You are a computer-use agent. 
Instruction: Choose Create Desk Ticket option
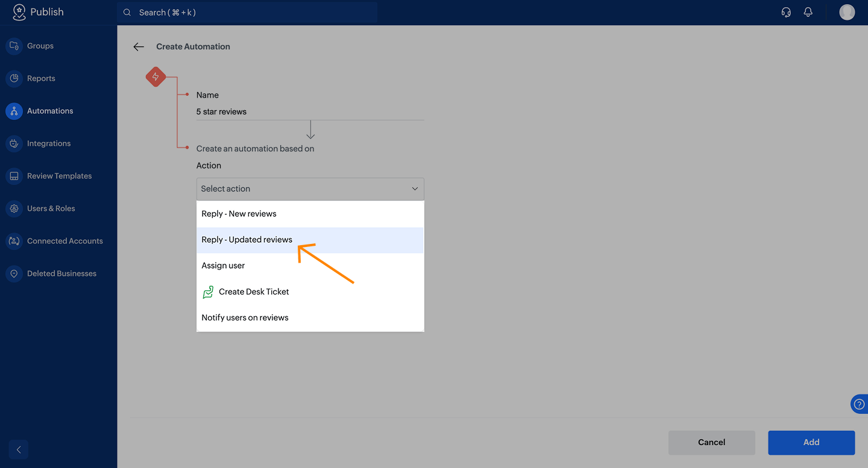310,292
